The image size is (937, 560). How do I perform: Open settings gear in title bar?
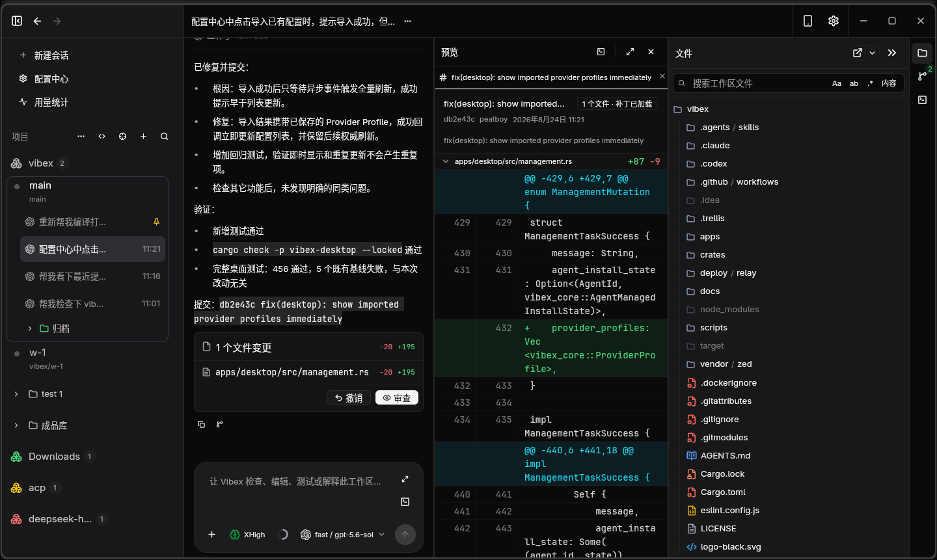click(834, 21)
